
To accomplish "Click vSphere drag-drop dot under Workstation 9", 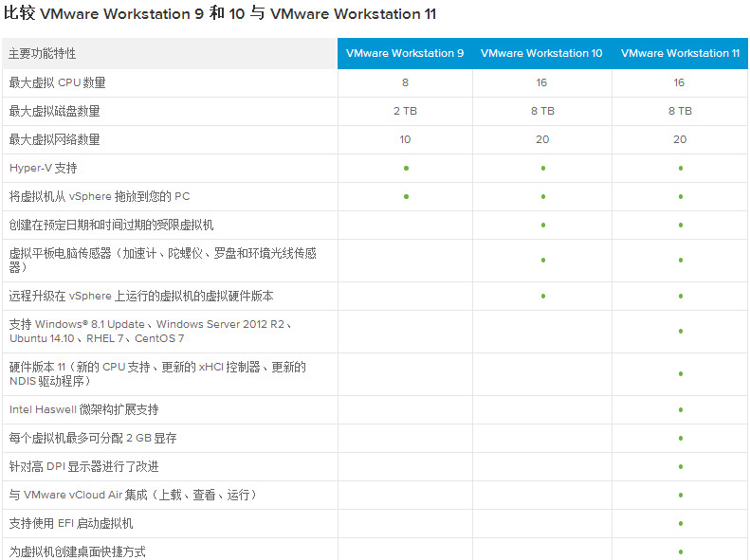I will 406,196.
